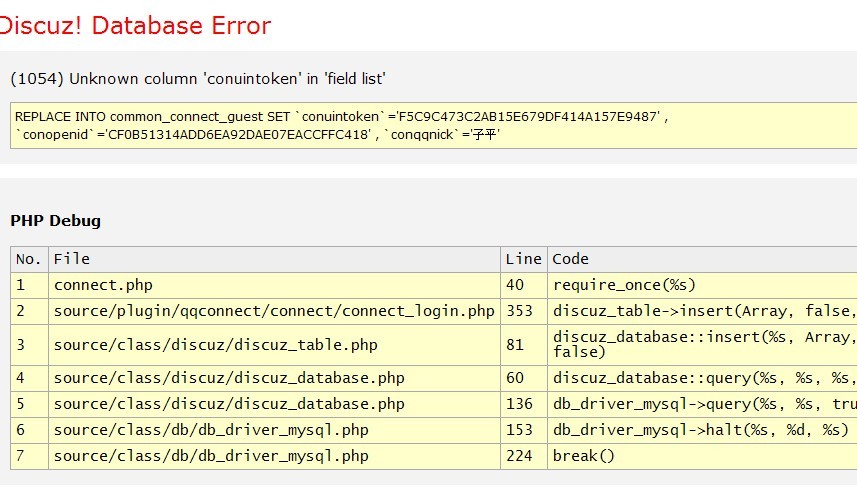Click the Discuz! Database Error heading
857x500 pixels.
click(136, 25)
